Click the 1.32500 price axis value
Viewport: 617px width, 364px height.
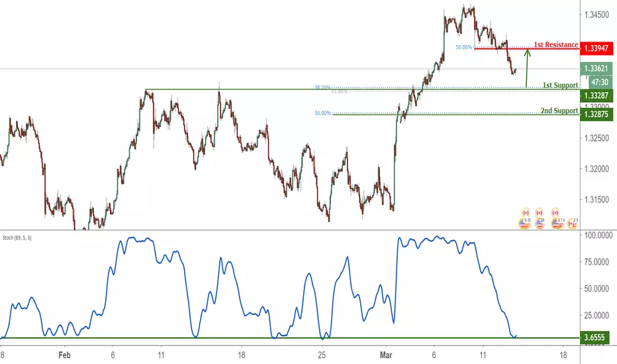tap(596, 138)
